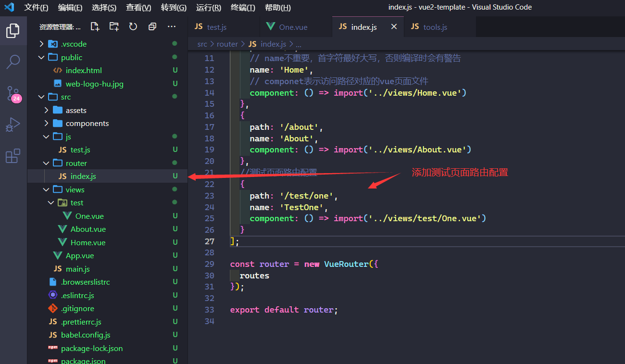Screen dimensions: 625x364
Task: Refresh the explorer file tree
Action: pos(133,27)
